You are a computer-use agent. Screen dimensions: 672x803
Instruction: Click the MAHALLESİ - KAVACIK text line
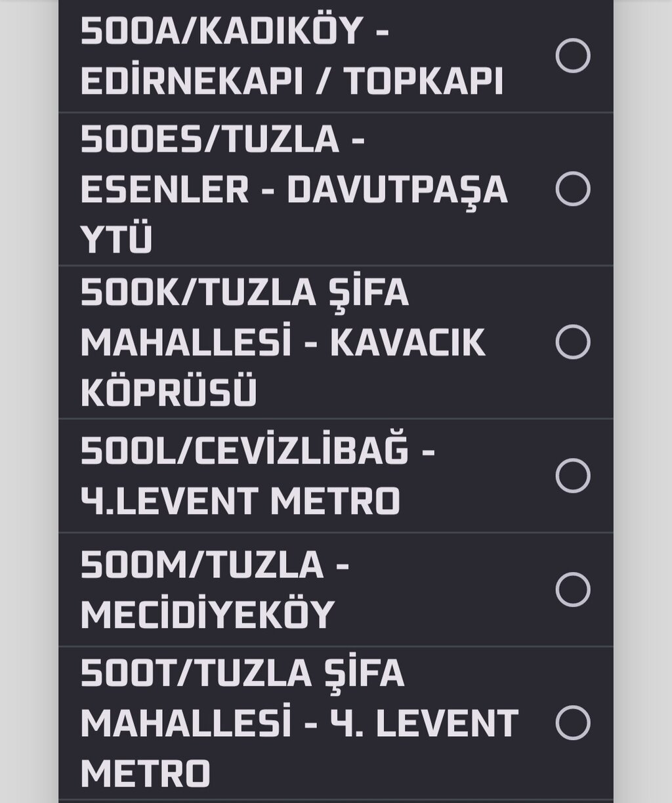tap(283, 342)
